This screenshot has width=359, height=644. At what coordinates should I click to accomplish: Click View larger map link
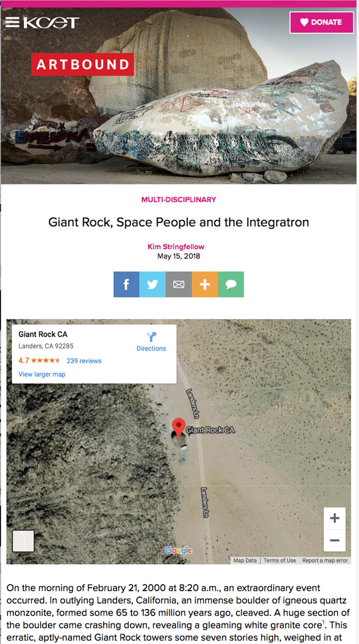coord(42,374)
